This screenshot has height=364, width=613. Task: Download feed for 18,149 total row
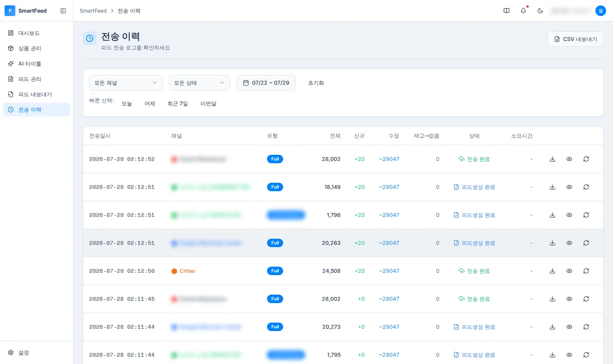[552, 187]
